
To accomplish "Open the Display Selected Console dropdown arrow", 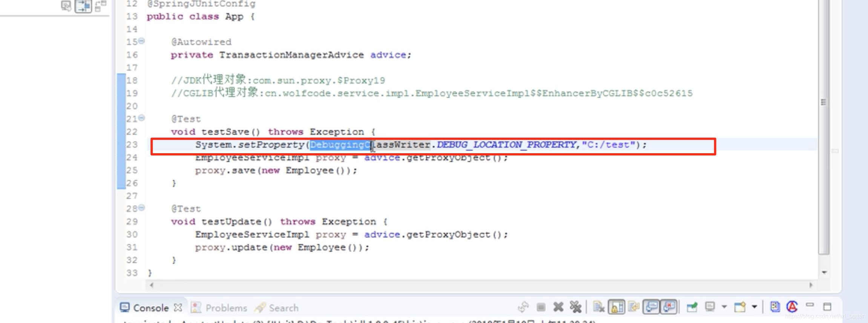I will coord(724,307).
